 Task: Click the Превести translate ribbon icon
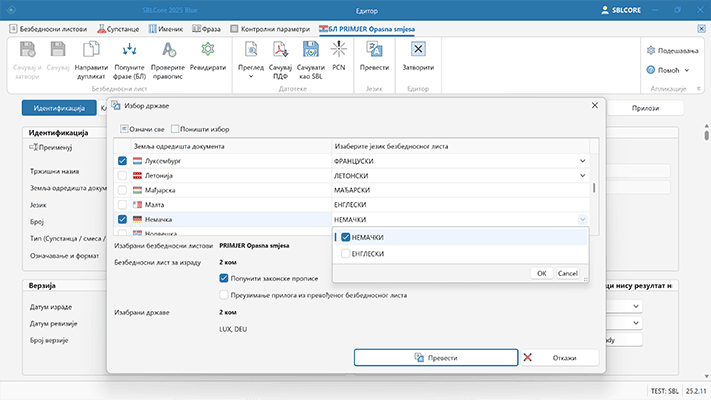[x=375, y=49]
